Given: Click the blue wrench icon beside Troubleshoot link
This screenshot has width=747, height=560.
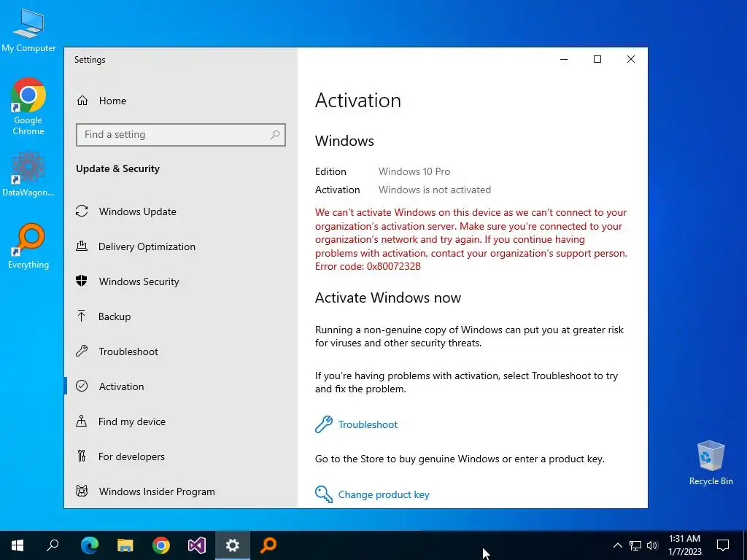Looking at the screenshot, I should click(x=324, y=424).
